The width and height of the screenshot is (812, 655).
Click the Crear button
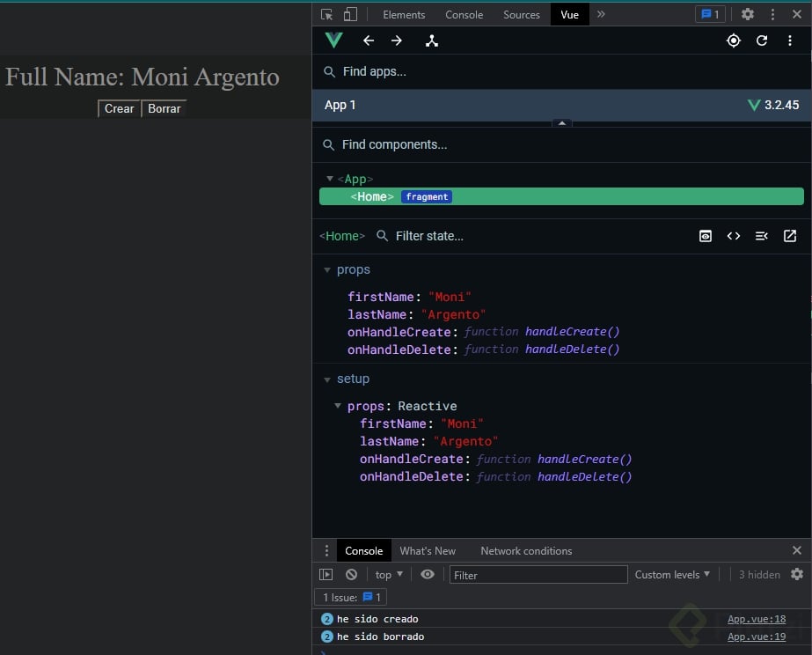[119, 109]
